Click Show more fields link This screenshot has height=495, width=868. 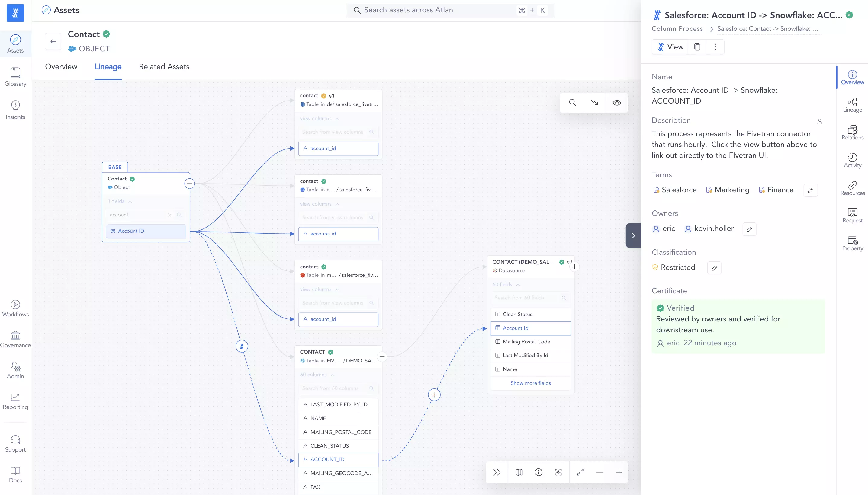coord(531,383)
